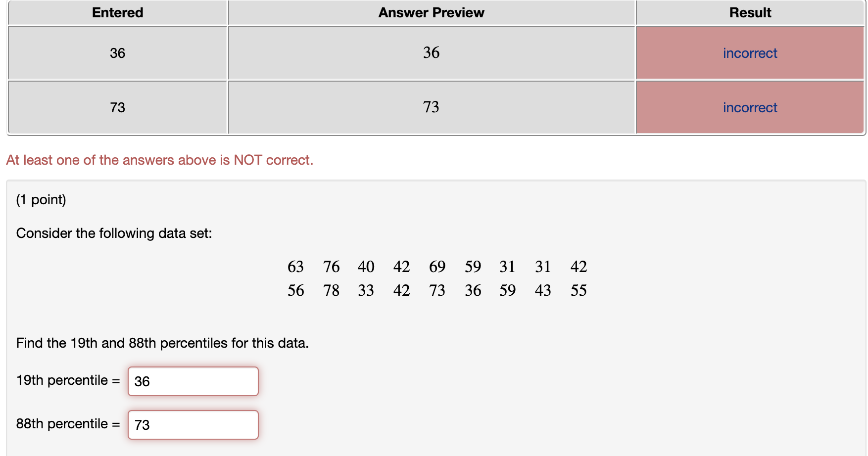Image resolution: width=868 pixels, height=456 pixels.
Task: Click the Answer Preview column header
Action: (x=431, y=12)
